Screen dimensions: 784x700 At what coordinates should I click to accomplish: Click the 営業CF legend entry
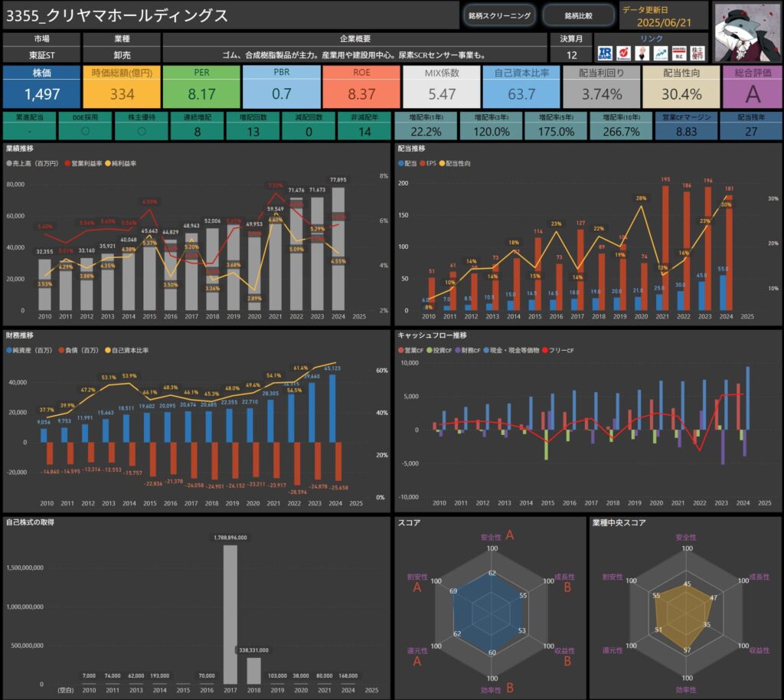tap(410, 351)
